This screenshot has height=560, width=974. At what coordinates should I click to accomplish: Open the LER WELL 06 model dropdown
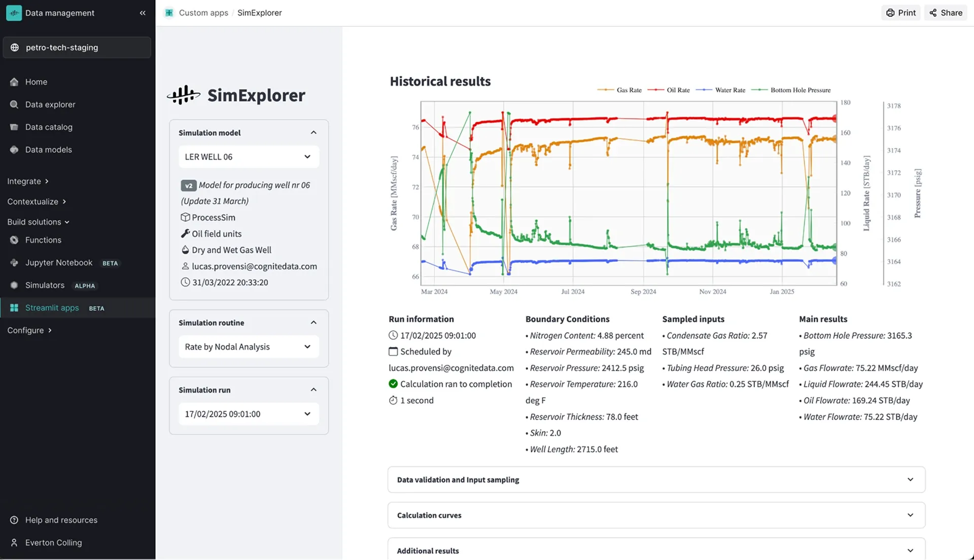tap(249, 157)
